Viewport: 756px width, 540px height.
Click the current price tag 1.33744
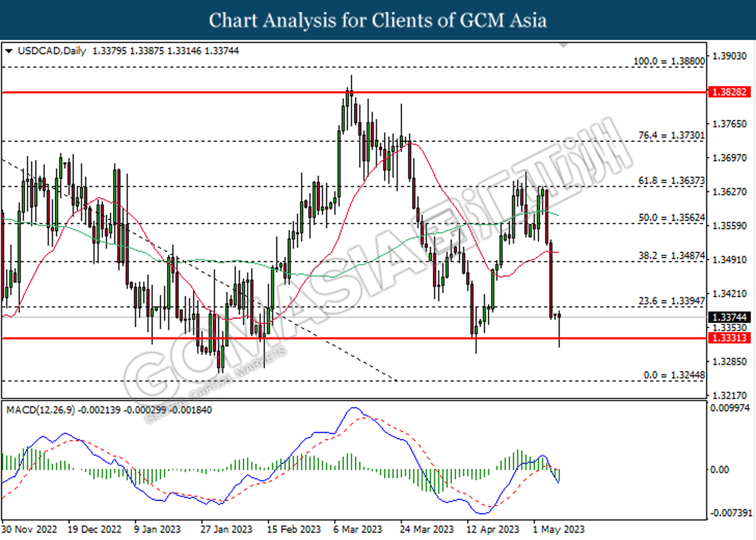tap(729, 317)
